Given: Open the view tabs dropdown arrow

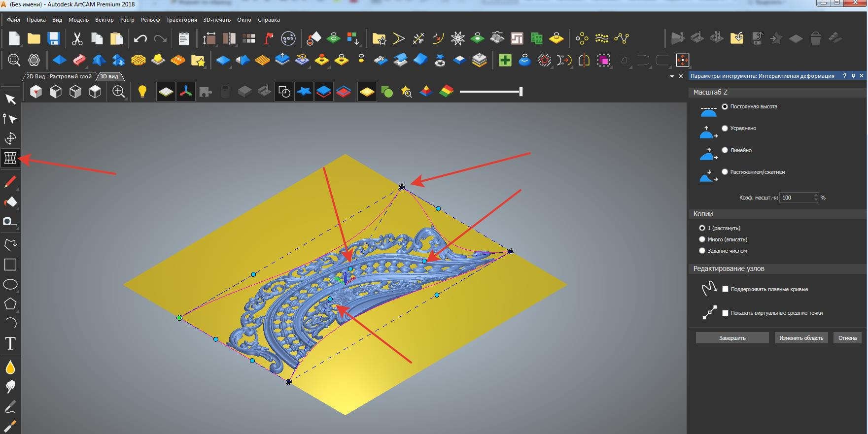Looking at the screenshot, I should point(672,76).
